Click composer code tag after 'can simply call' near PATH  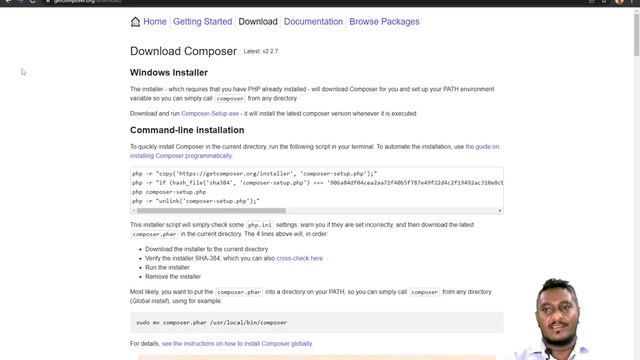coord(424,292)
